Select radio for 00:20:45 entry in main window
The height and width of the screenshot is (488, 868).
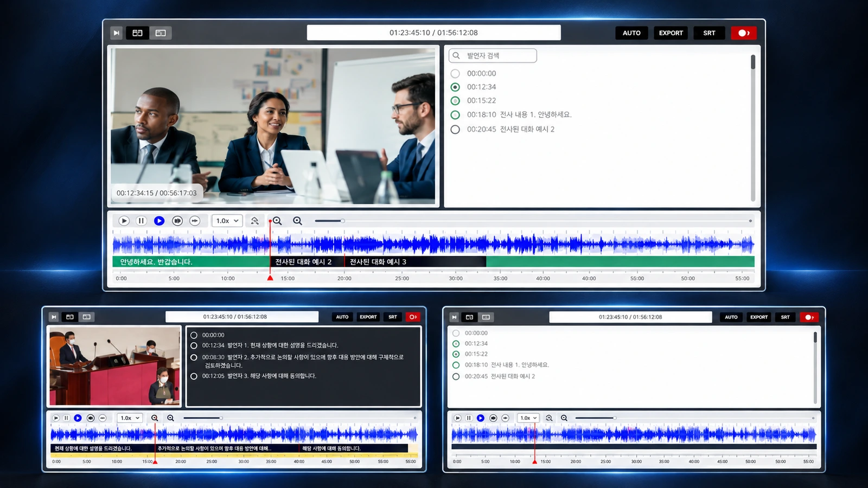pyautogui.click(x=455, y=129)
